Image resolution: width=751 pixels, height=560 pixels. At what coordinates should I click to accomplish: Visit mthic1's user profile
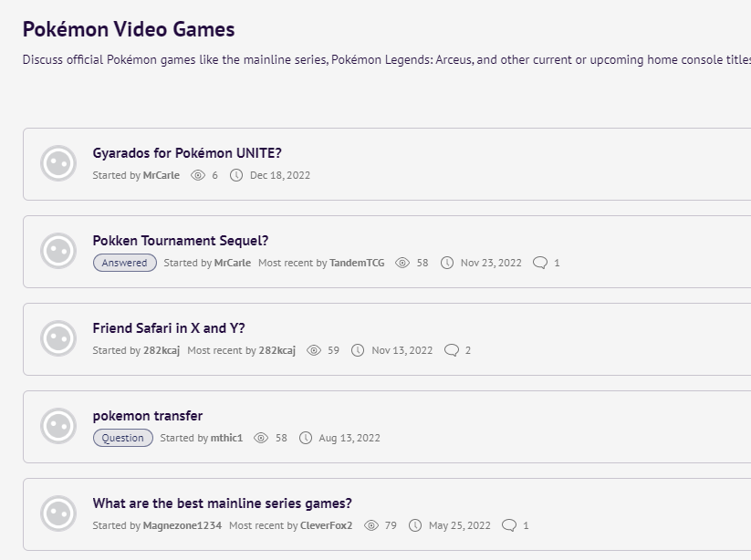(227, 439)
